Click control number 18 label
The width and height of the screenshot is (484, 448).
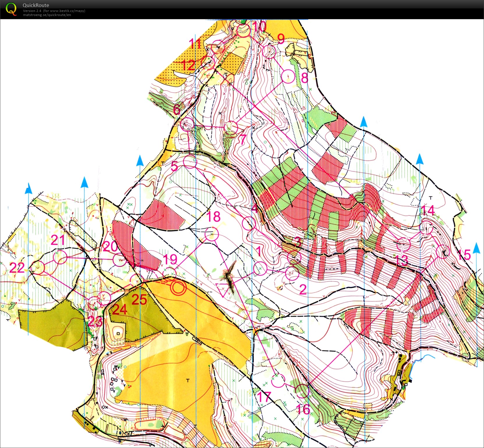213,217
